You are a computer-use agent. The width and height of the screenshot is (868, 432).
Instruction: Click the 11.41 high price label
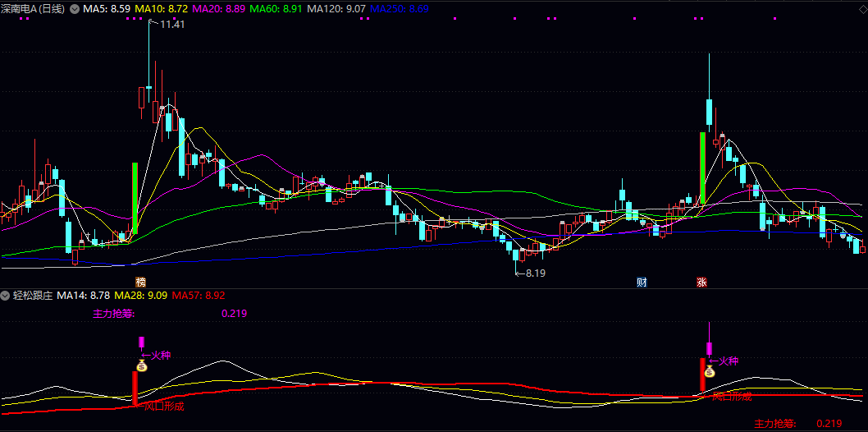coord(172,25)
